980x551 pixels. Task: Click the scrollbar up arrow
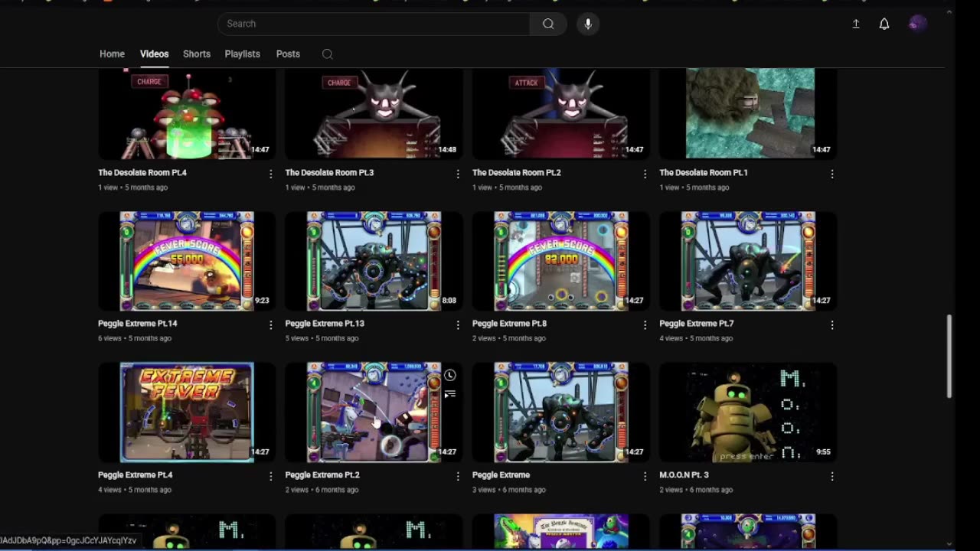949,12
